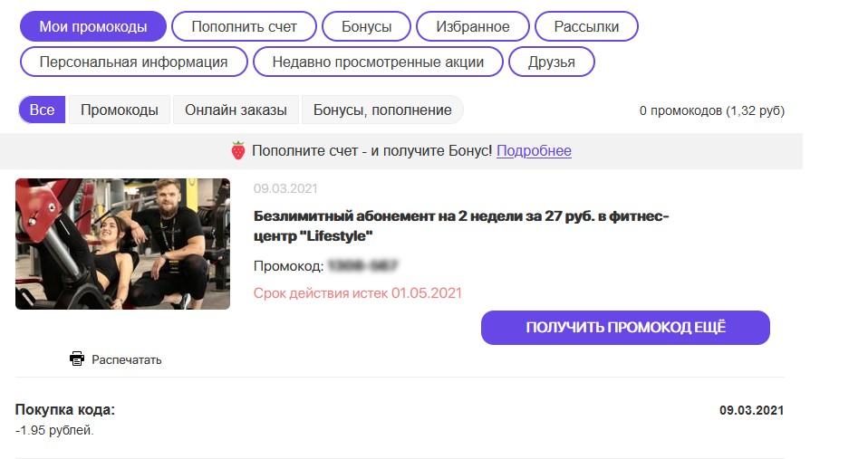Open Персональная информация tab

coord(133,62)
